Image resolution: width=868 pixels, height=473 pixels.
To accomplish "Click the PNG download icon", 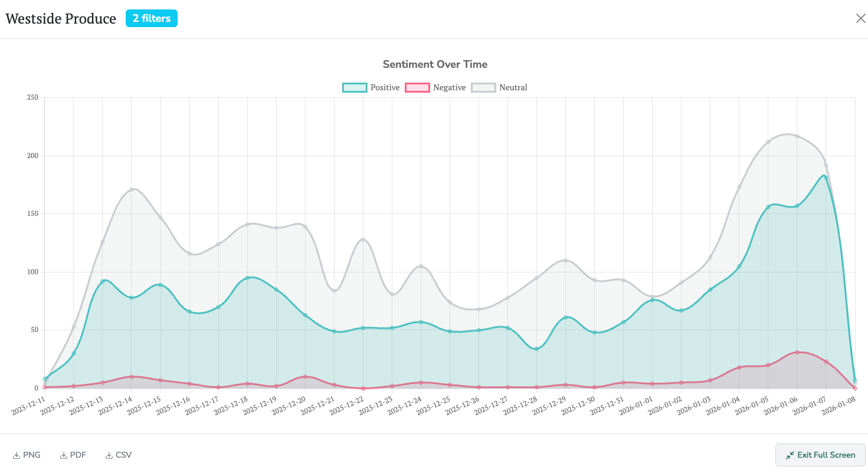I will [17, 455].
